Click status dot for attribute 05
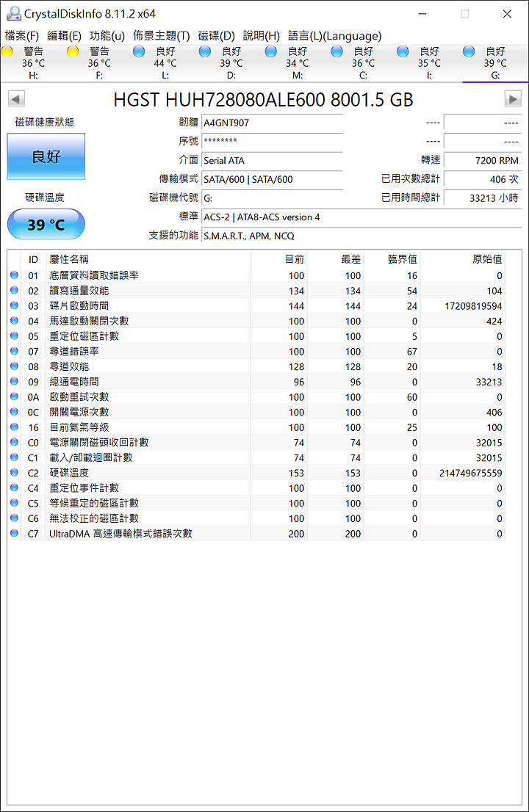The height and width of the screenshot is (812, 529). click(15, 336)
